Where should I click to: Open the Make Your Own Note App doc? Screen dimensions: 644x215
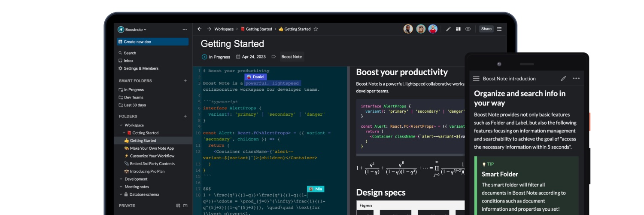pyautogui.click(x=149, y=148)
